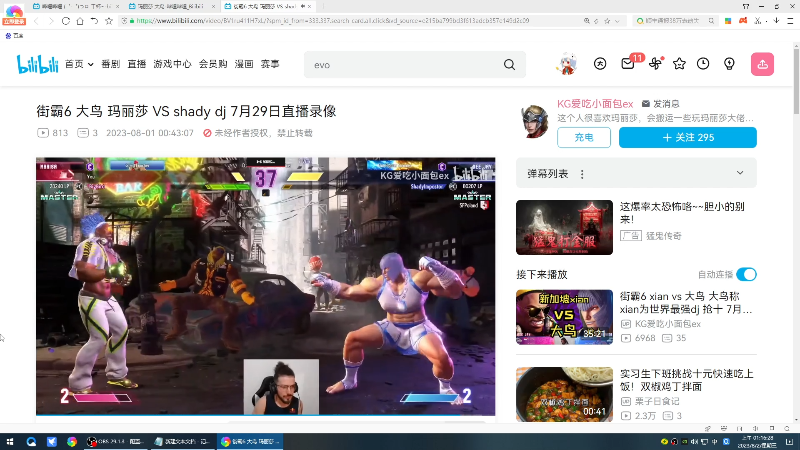
Task: Open messages with 11 badge
Action: point(629,64)
